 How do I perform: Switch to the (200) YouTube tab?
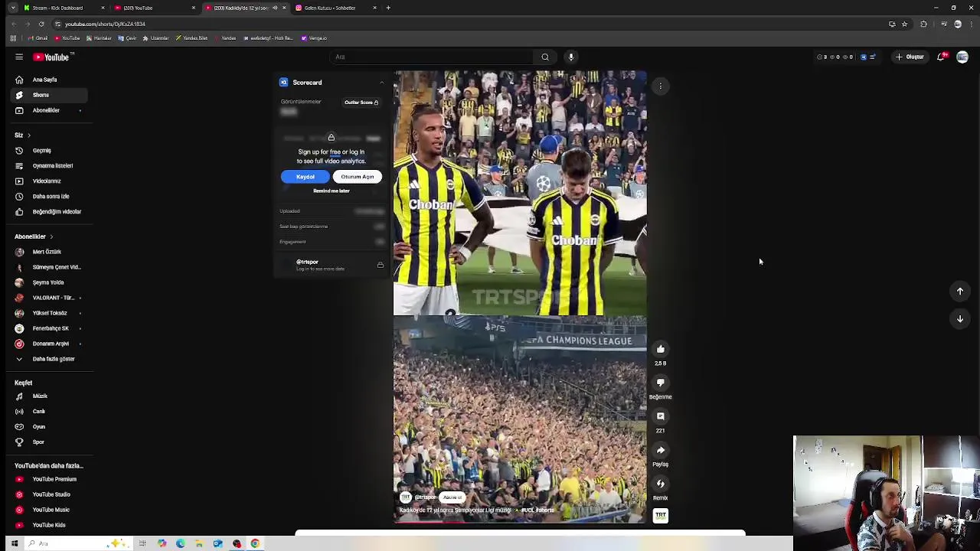[x=153, y=8]
